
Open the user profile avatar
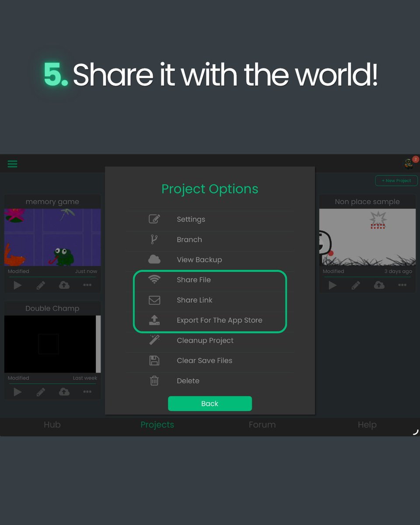409,164
